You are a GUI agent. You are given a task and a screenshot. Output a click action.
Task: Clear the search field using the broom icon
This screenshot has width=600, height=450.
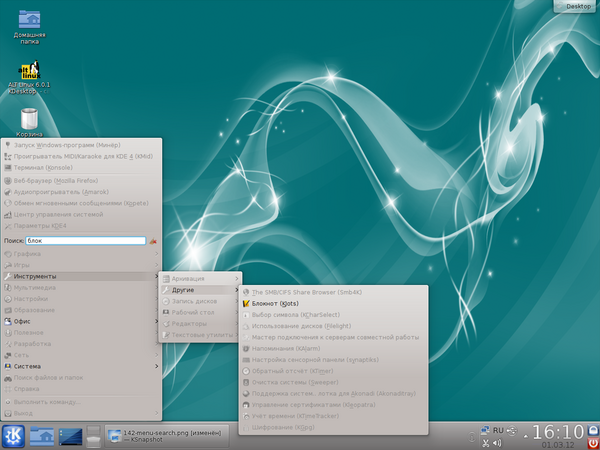pos(153,241)
